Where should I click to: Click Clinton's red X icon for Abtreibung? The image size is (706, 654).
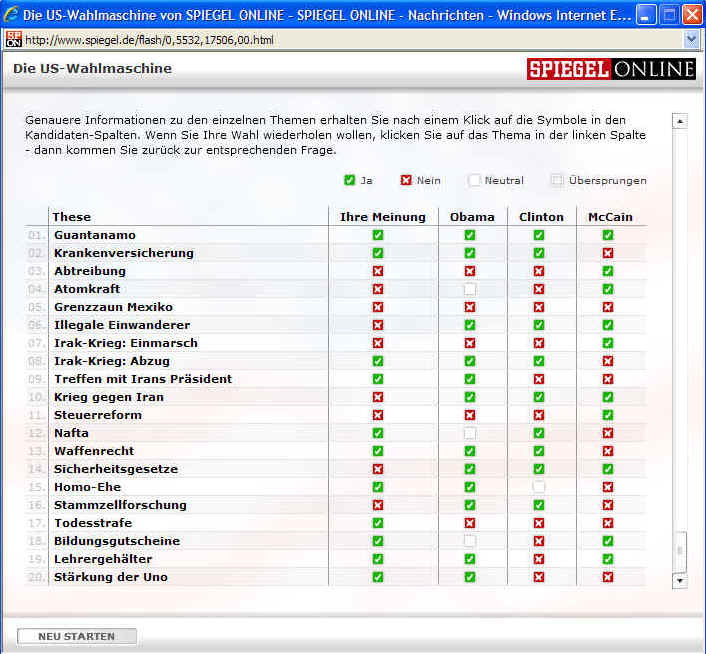pyautogui.click(x=539, y=271)
